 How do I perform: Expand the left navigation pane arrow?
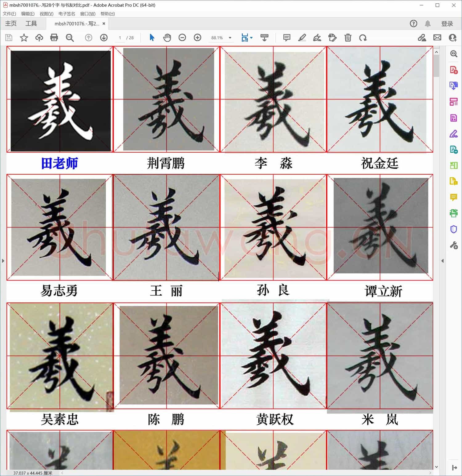click(3, 260)
